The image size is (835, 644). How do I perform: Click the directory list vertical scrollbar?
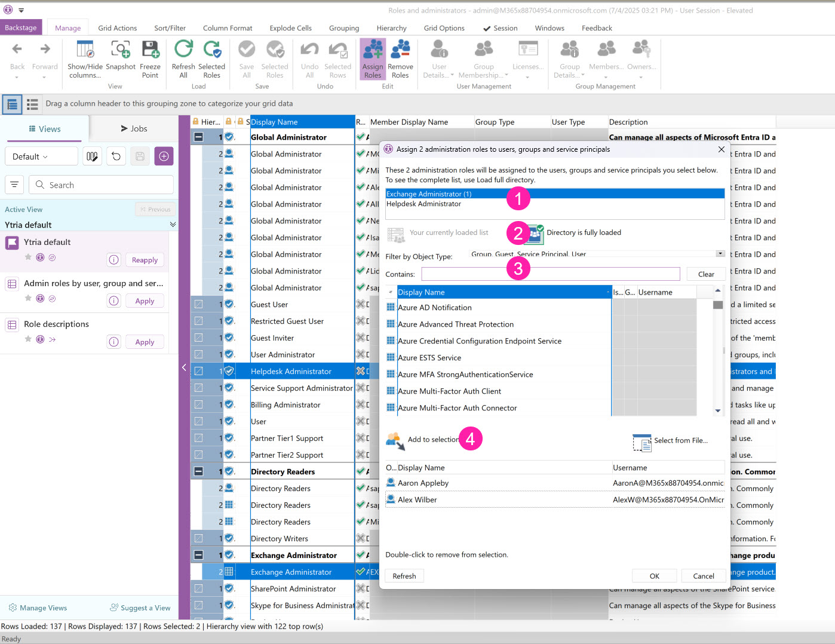point(718,352)
